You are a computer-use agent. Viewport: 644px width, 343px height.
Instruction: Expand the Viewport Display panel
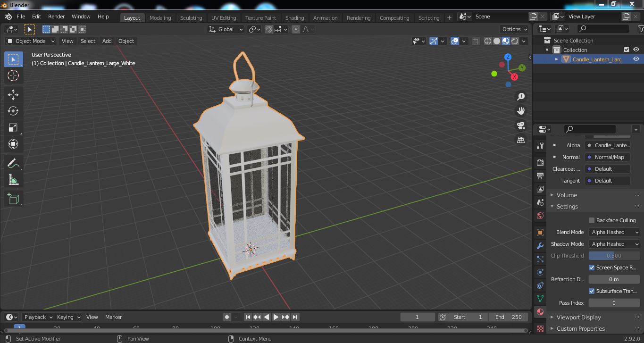[578, 318]
